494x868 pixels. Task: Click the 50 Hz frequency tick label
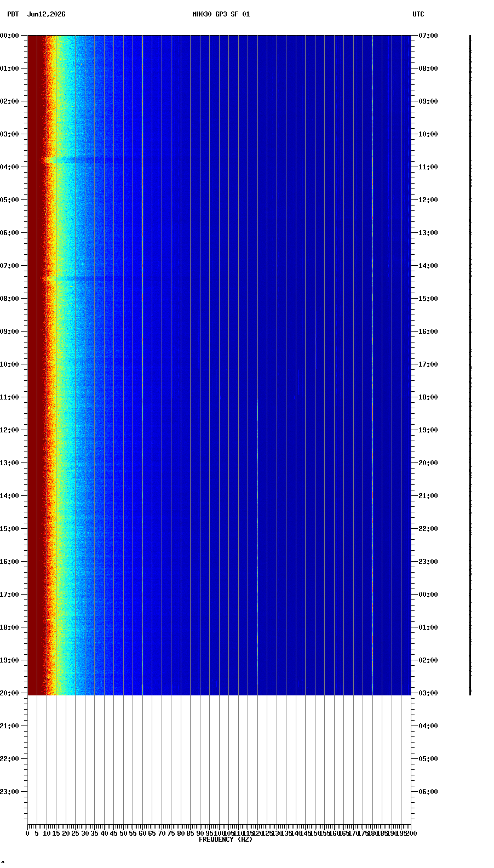[x=123, y=833]
